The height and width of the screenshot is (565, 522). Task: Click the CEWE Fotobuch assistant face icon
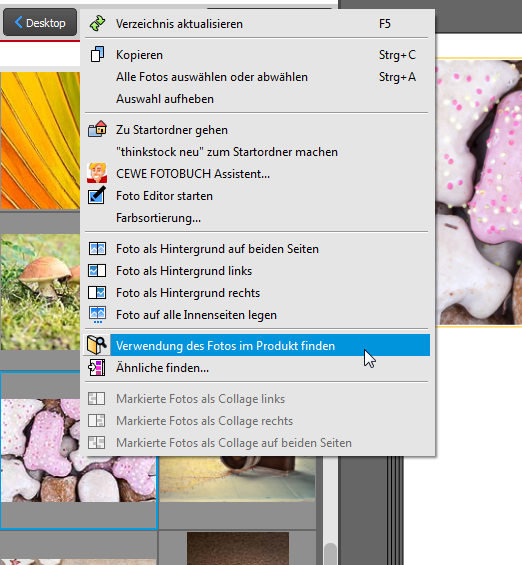[97, 173]
